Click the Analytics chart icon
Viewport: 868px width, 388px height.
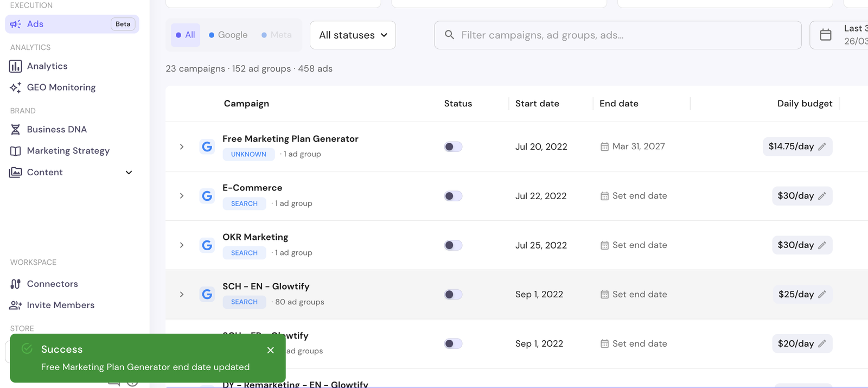[15, 66]
